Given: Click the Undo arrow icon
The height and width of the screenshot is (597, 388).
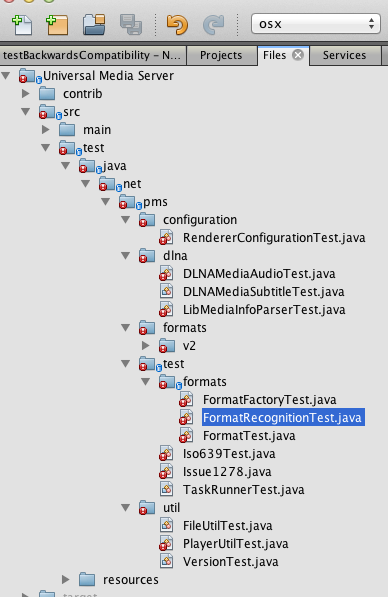Looking at the screenshot, I should click(177, 25).
